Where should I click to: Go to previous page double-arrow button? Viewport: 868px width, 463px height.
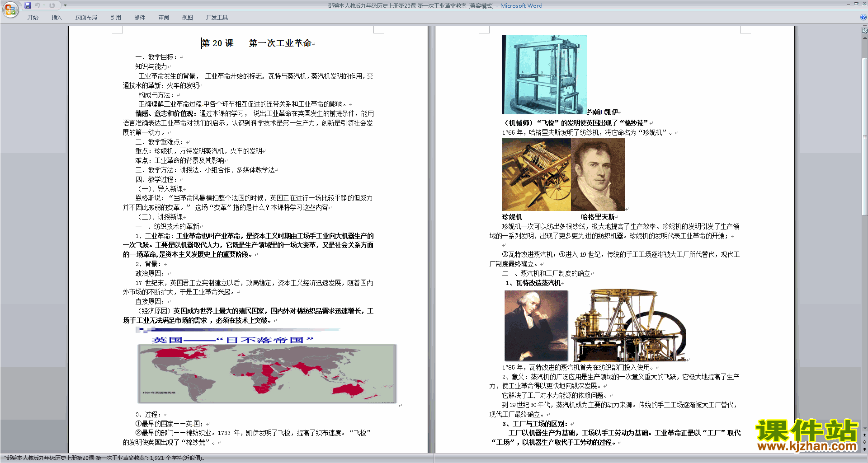865,435
